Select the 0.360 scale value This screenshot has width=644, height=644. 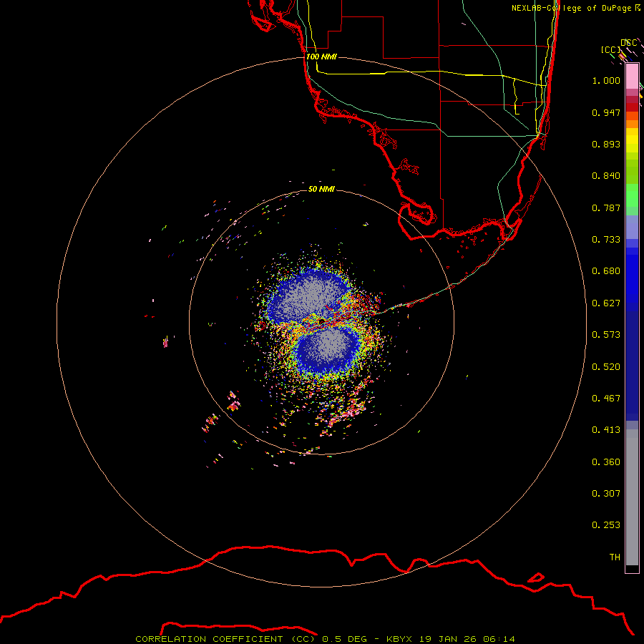click(606, 462)
